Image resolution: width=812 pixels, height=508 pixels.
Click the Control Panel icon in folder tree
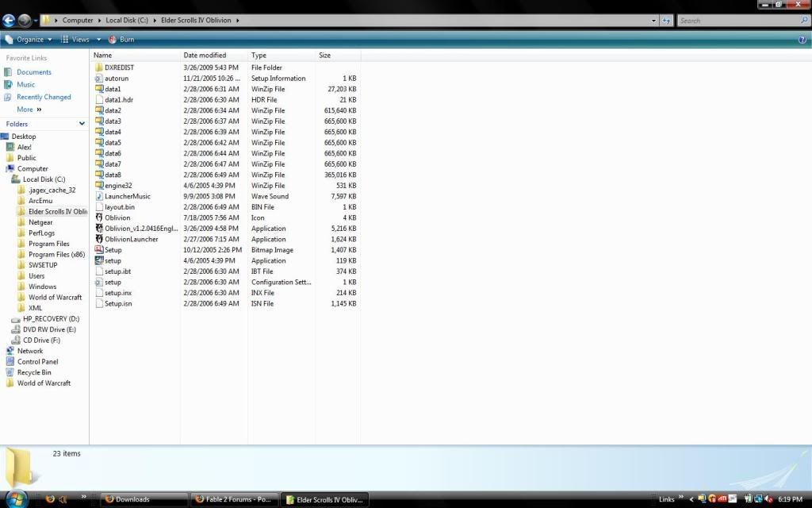tap(10, 362)
